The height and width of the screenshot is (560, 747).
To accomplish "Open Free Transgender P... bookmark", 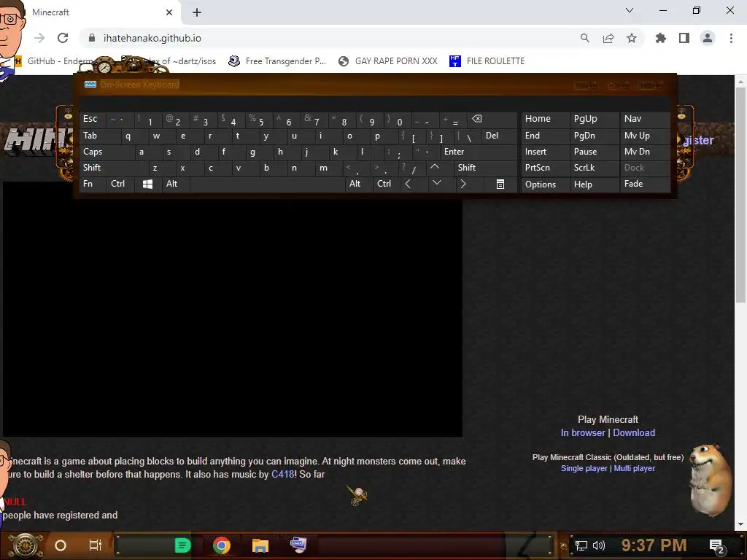I will (x=277, y=61).
